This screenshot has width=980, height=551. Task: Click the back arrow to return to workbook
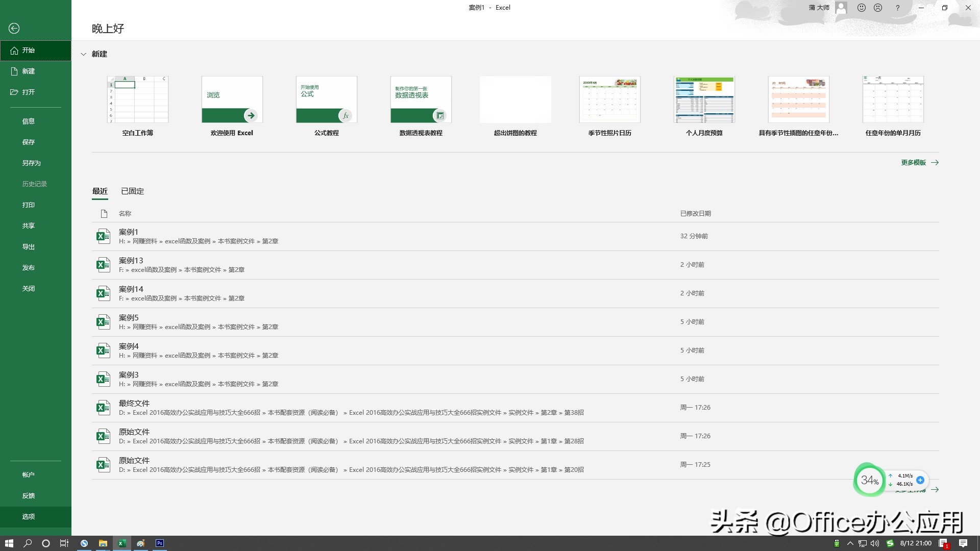[14, 29]
